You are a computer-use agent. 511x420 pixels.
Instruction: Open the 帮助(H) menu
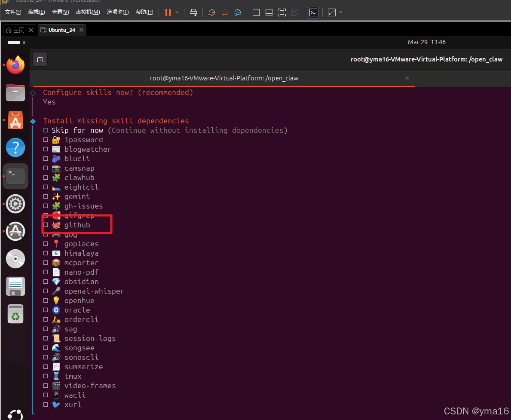(144, 12)
